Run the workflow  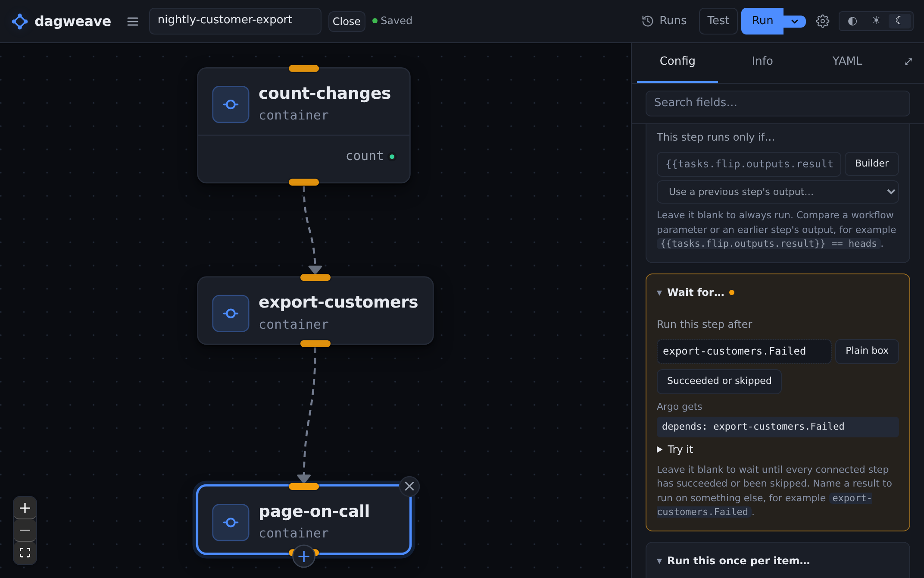(762, 21)
